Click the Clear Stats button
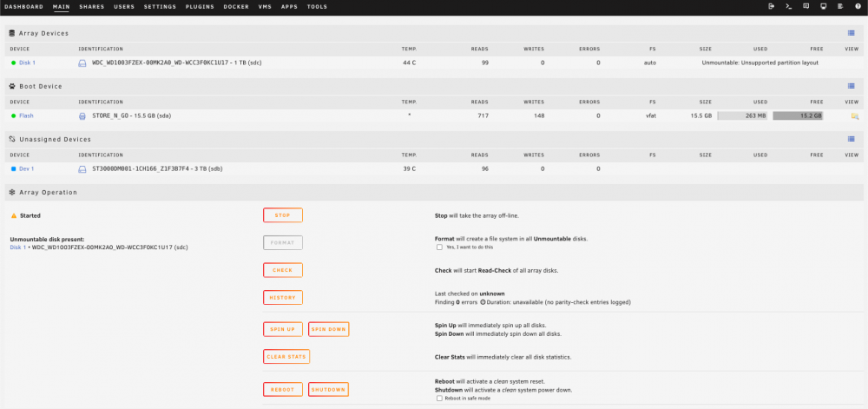 (286, 357)
